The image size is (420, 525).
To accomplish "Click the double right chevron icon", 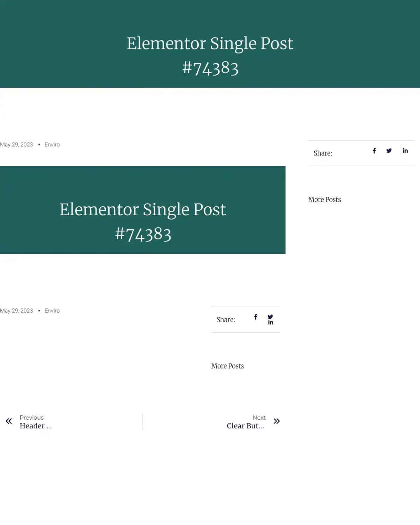I will (x=276, y=421).
